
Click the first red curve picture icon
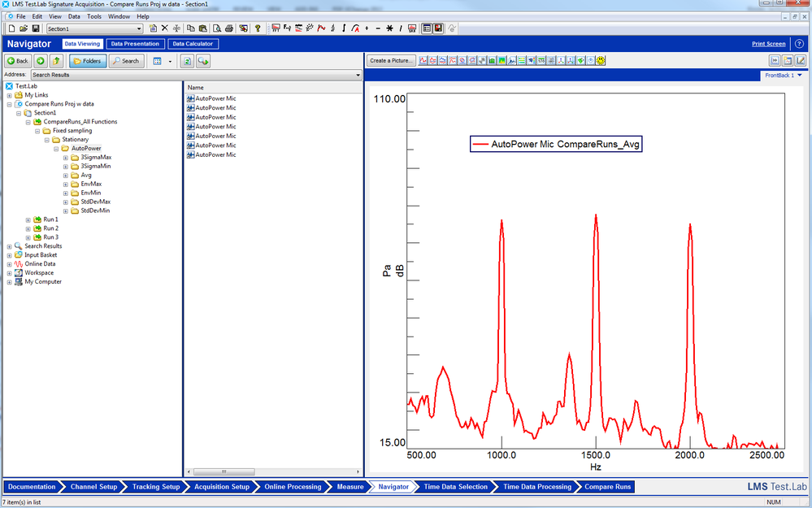(x=423, y=61)
